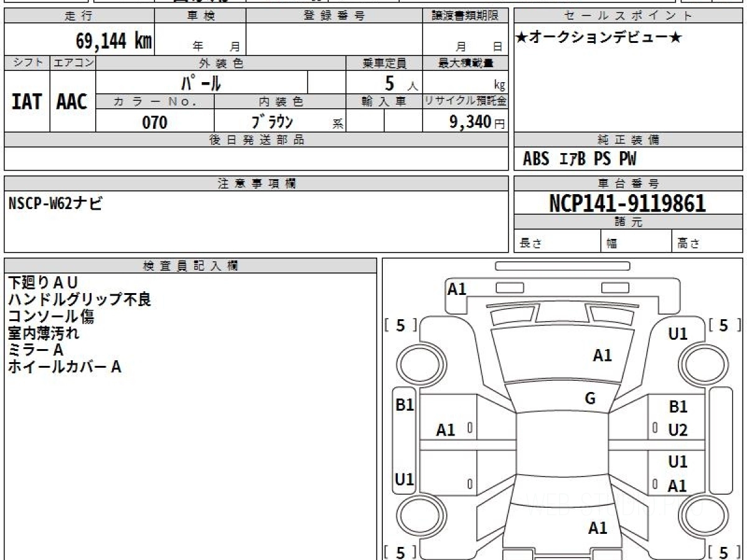Click the 注意事項欄 header bar

pyautogui.click(x=256, y=184)
